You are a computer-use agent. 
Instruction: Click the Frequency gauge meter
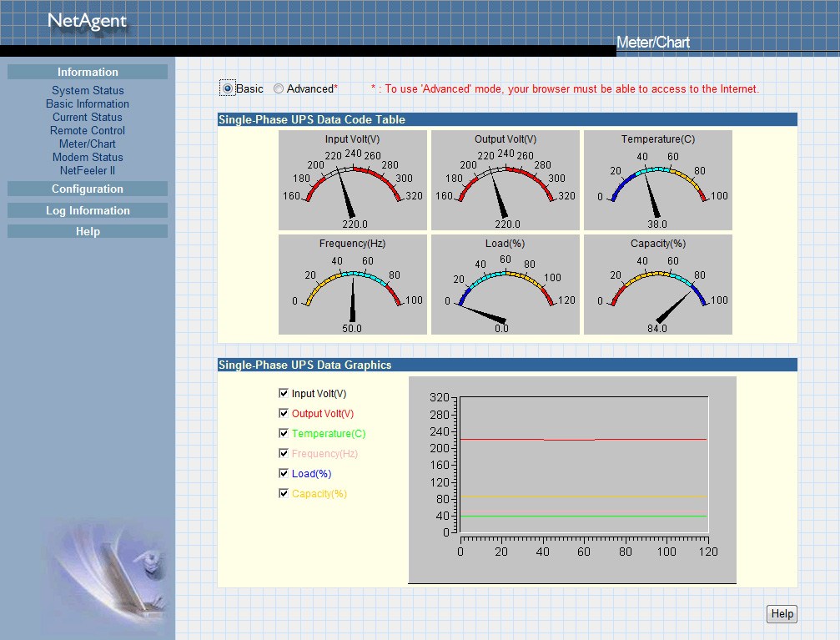tap(352, 285)
